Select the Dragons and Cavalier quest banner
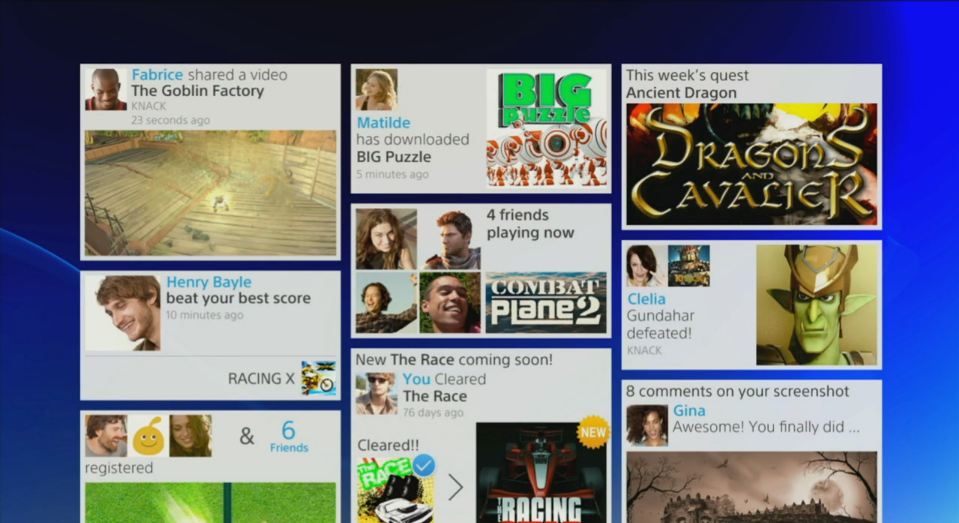This screenshot has height=523, width=959. (x=751, y=164)
